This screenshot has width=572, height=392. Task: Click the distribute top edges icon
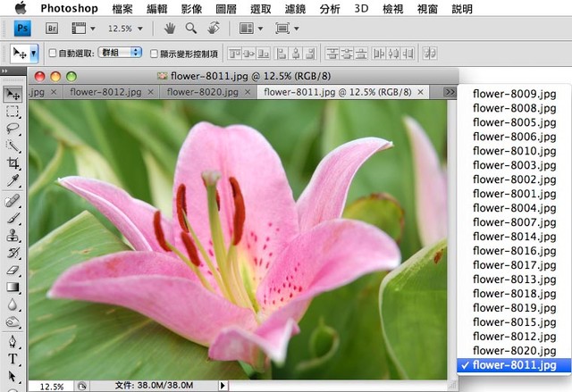tap(332, 54)
